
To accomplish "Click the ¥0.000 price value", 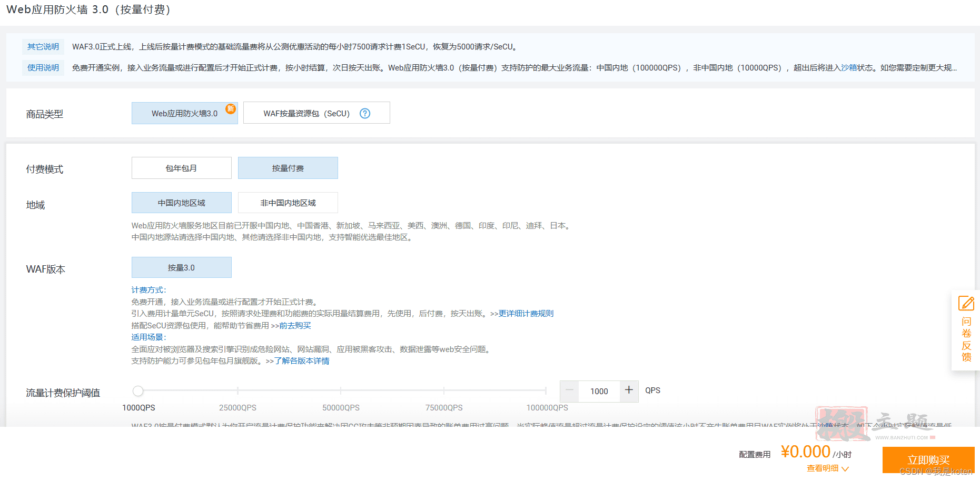I will (x=805, y=452).
